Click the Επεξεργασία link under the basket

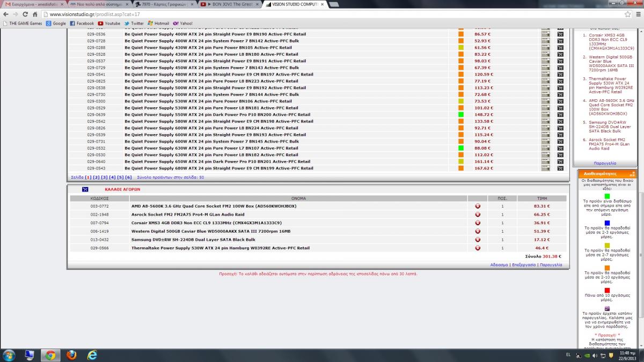[x=524, y=265]
